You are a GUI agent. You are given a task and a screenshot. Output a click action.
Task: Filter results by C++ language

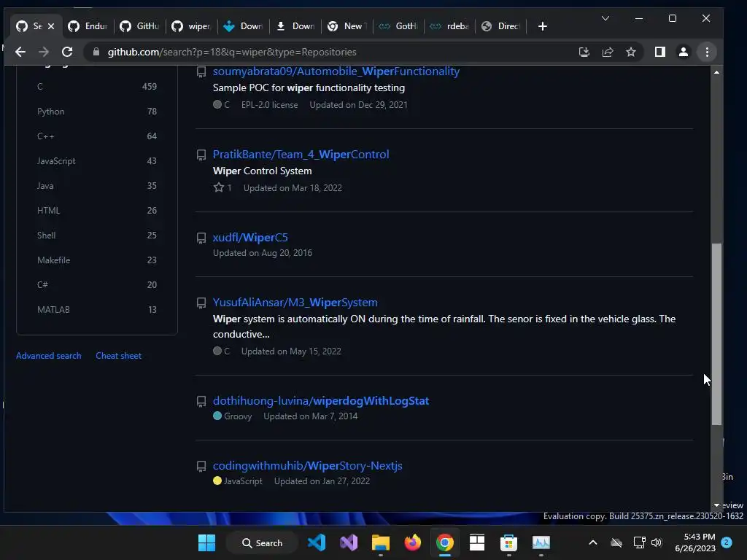(97, 136)
